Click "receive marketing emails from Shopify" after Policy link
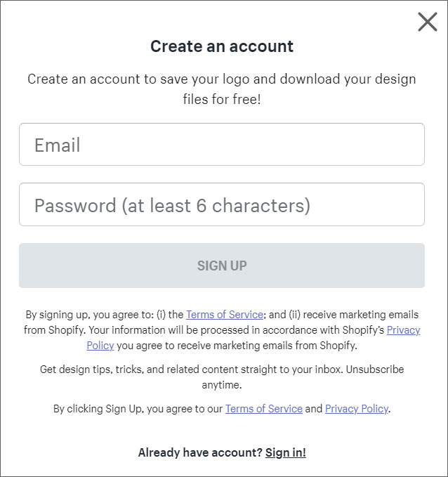Screen dimensions: 448x477 click(237, 346)
